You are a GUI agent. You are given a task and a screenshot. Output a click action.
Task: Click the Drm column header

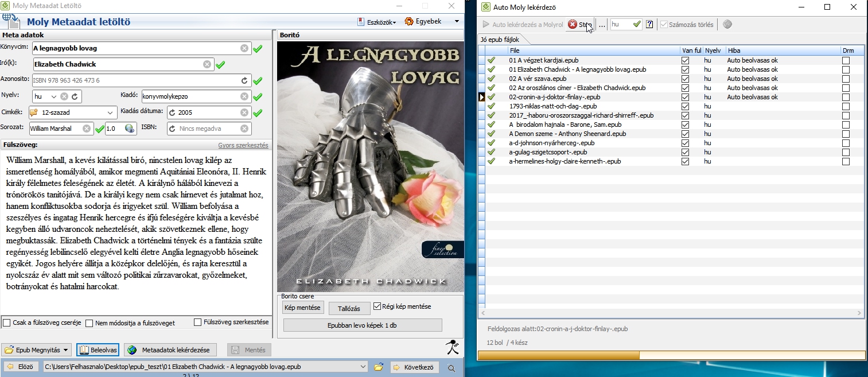pyautogui.click(x=853, y=50)
